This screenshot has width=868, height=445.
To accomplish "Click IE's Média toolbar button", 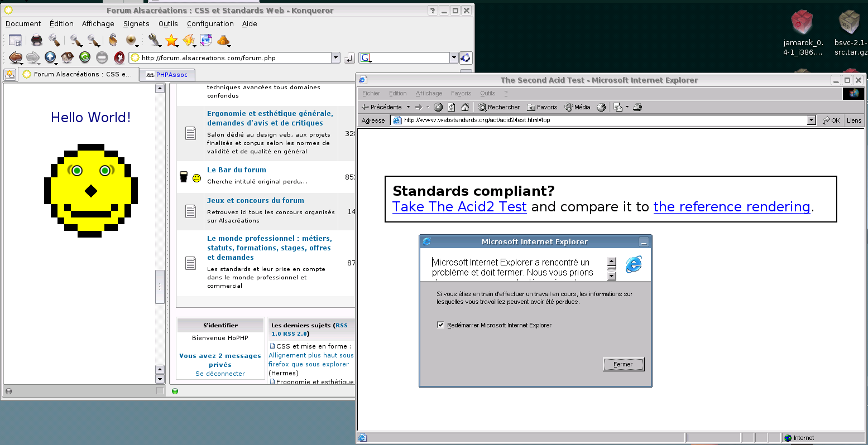I will coord(577,107).
